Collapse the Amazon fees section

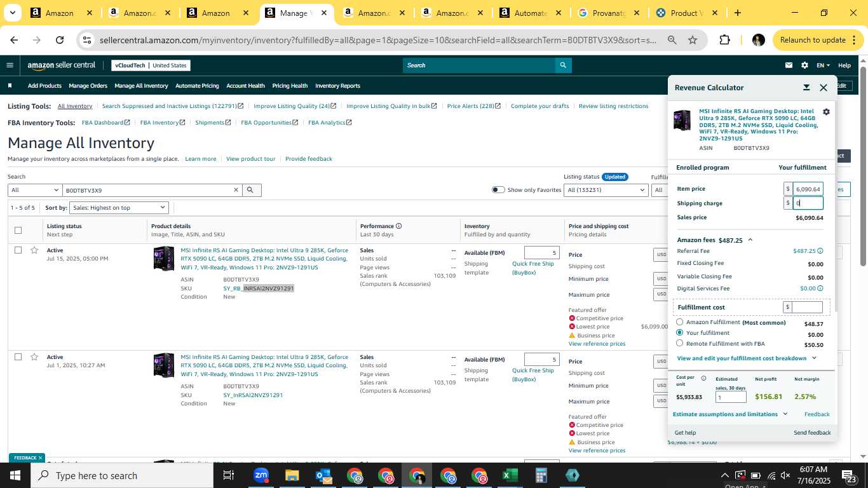coord(750,240)
